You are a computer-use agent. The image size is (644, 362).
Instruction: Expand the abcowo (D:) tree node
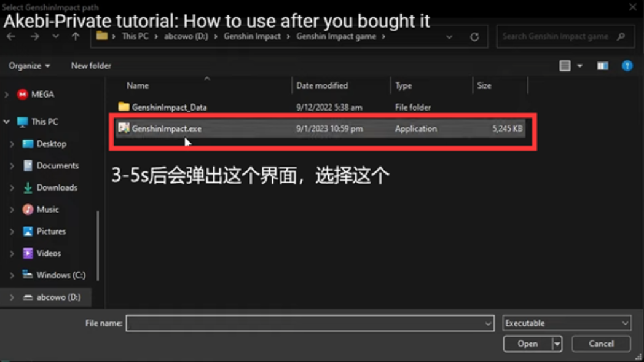(12, 297)
